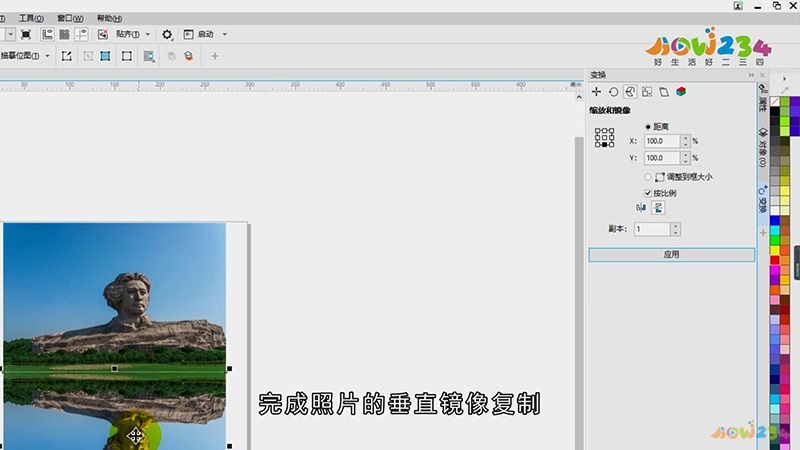Screen dimensions: 800x450
Task: Select the Scale and Mirror icon in docker
Action: point(630,92)
